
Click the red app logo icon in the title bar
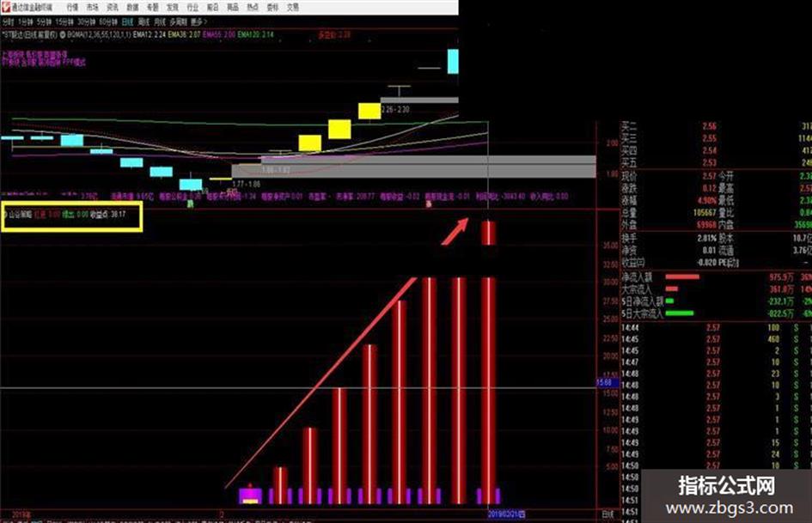click(x=6, y=7)
